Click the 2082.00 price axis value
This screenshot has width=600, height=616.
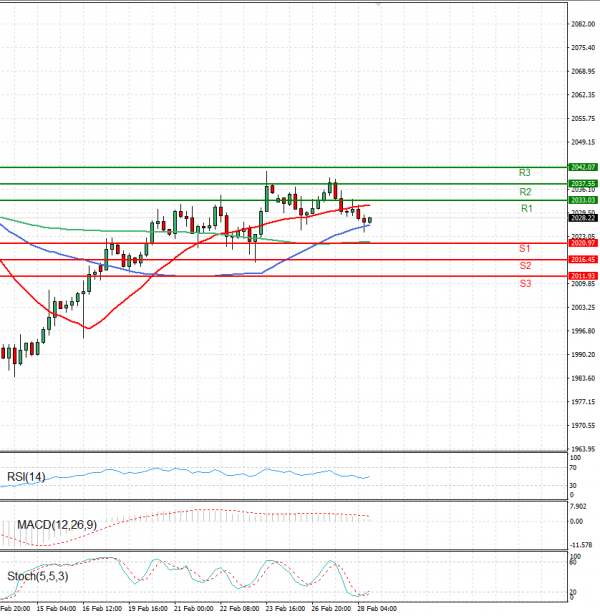click(583, 24)
